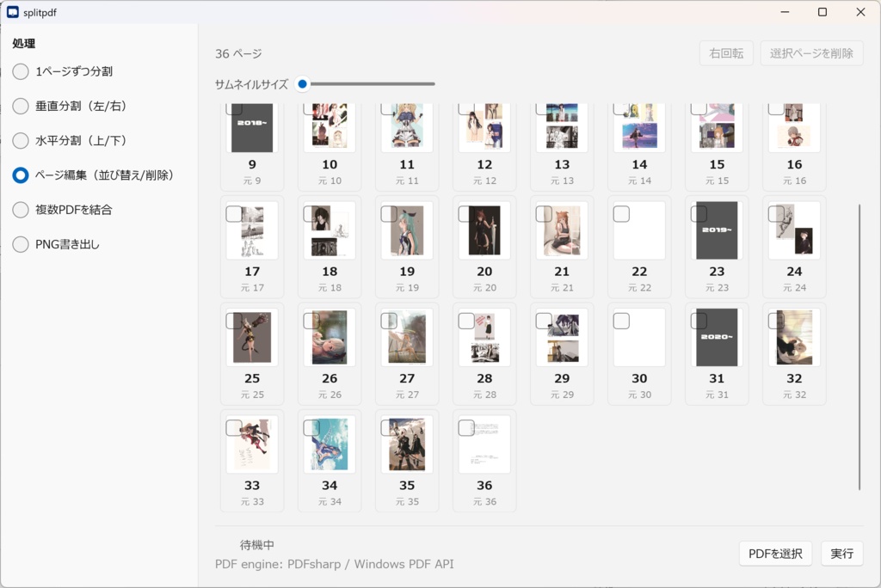Select the page 31 thumbnail showing 2020~
Viewport: 881px width, 588px height.
(x=717, y=337)
